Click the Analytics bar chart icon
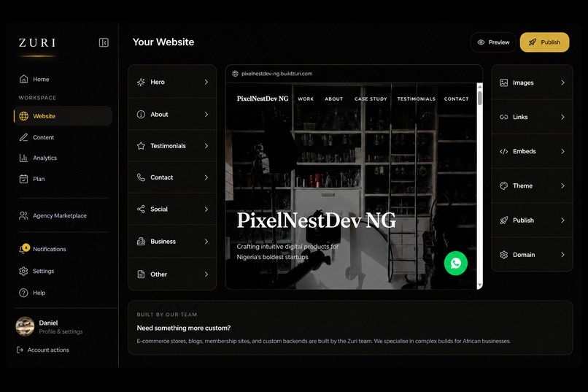 (23, 158)
